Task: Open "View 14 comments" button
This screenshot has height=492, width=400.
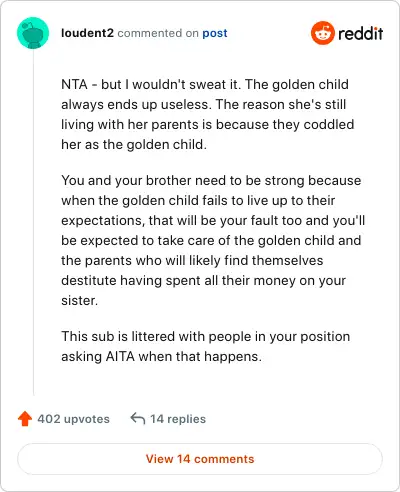Action: [x=200, y=459]
